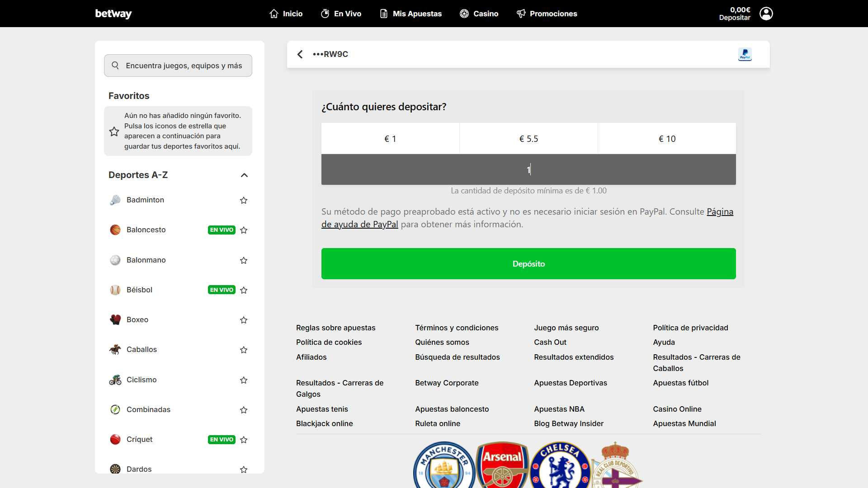Image resolution: width=868 pixels, height=488 pixels.
Task: Open the user account profile icon
Action: (766, 14)
